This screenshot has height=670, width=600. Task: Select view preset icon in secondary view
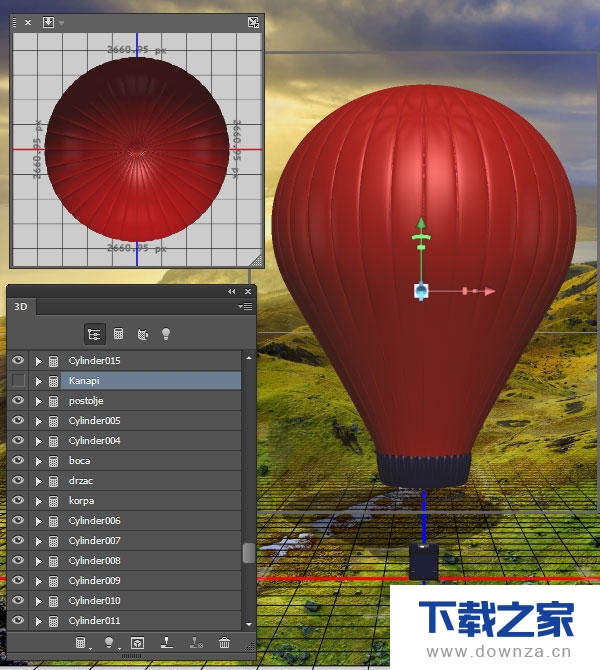pyautogui.click(x=49, y=22)
